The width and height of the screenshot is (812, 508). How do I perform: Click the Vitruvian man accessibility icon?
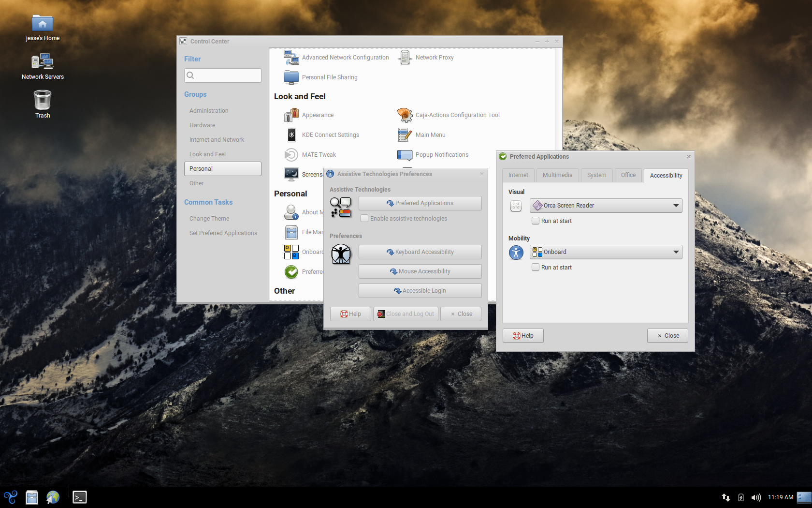(341, 254)
